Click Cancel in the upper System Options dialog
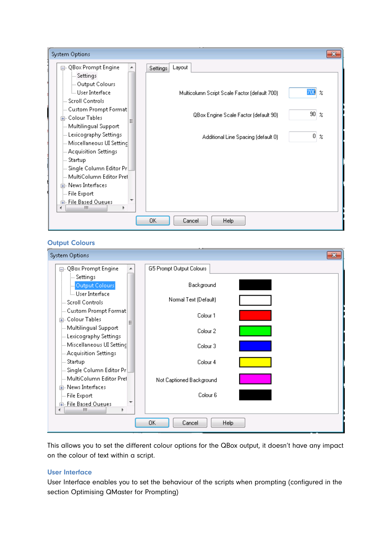The width and height of the screenshot is (392, 555). (191, 221)
